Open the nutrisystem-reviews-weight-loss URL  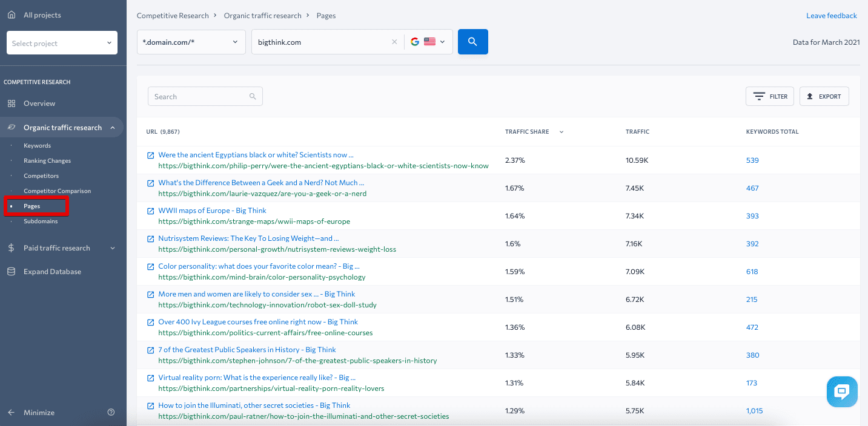pyautogui.click(x=277, y=249)
